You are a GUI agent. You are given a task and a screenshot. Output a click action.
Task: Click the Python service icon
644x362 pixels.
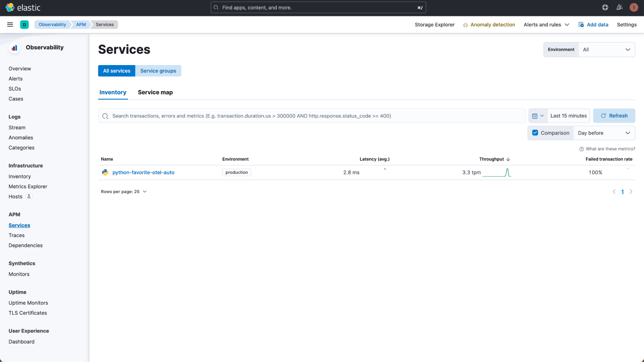105,172
